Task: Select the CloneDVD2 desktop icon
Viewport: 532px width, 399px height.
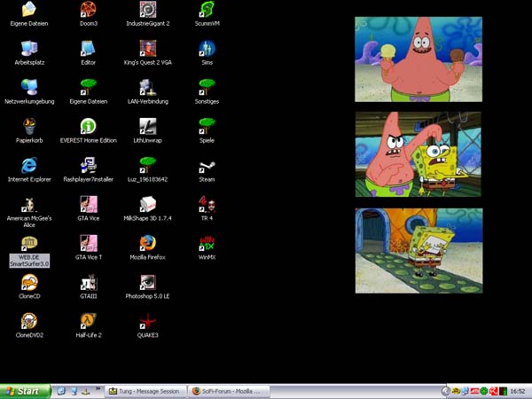Action: (x=29, y=321)
